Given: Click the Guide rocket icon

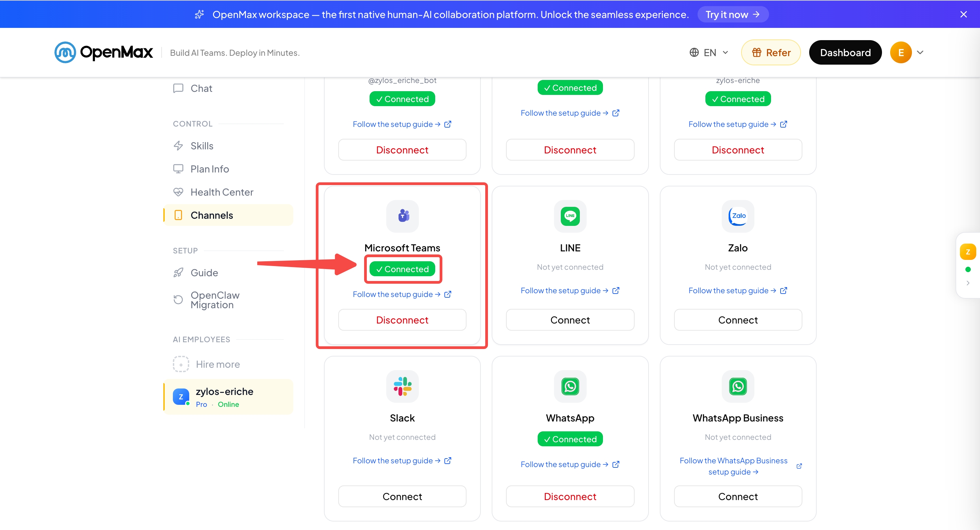Looking at the screenshot, I should click(178, 272).
